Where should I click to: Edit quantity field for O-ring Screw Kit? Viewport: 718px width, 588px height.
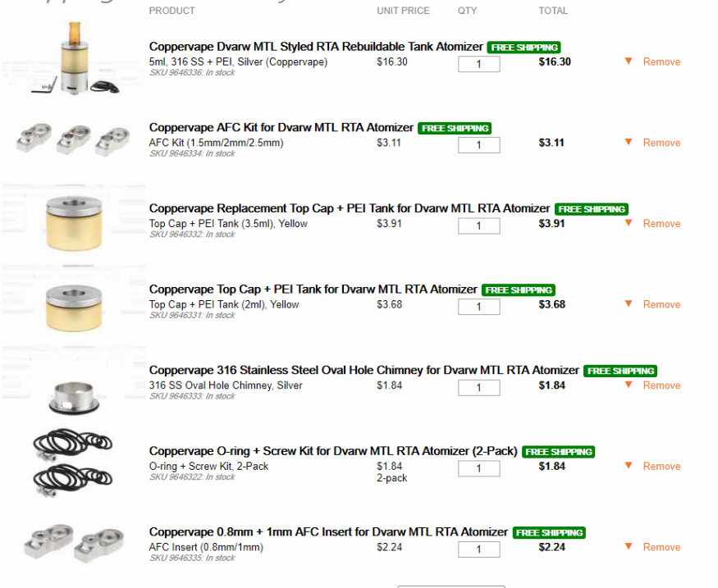(479, 468)
